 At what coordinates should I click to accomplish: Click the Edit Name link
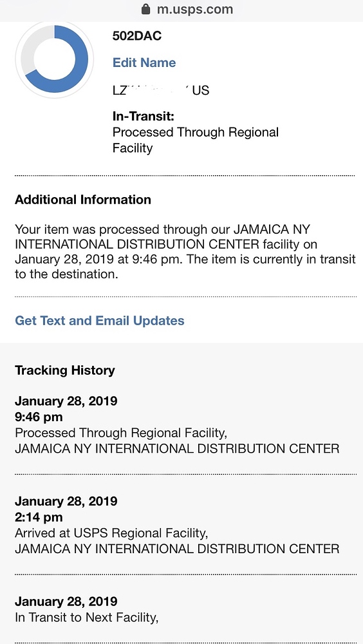(144, 62)
